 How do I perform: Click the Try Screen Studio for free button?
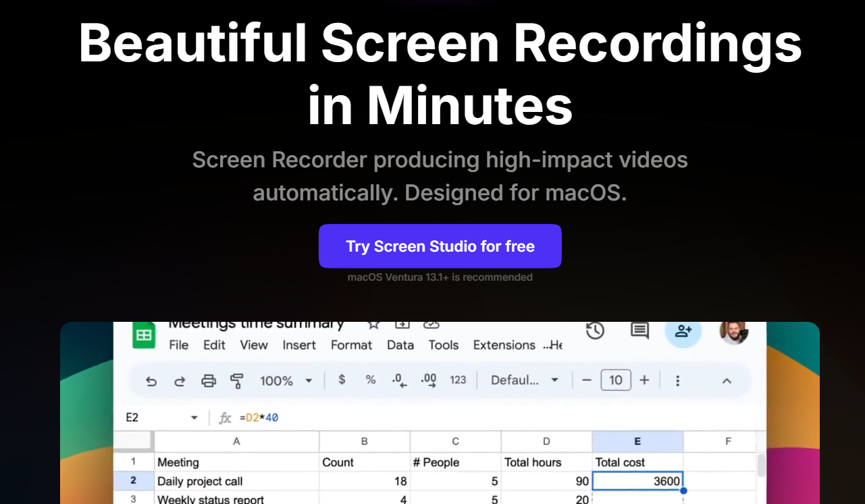[440, 246]
